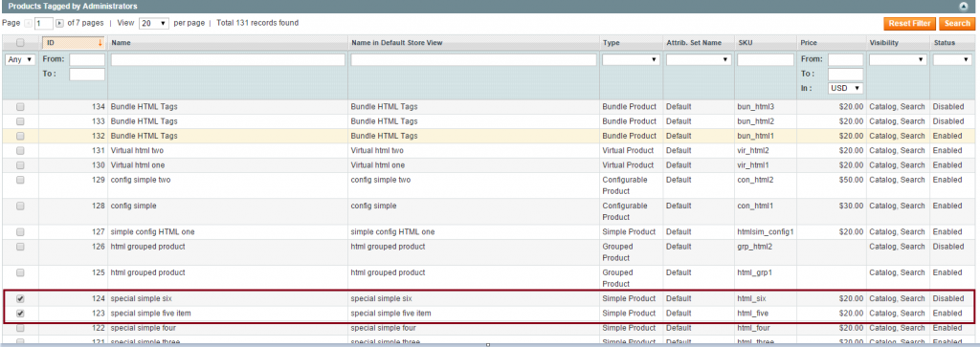Click the SKU filter text field
This screenshot has height=347, width=980.
point(765,60)
